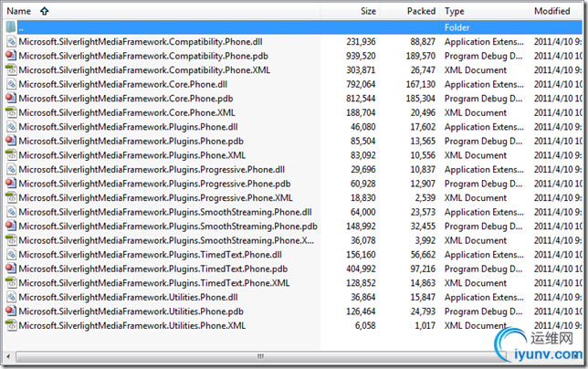Select file Microsoft.SilverlightMediaFramework.Plugins.TimedText.Phone.dll
588x369 pixels.
pyautogui.click(x=151, y=255)
